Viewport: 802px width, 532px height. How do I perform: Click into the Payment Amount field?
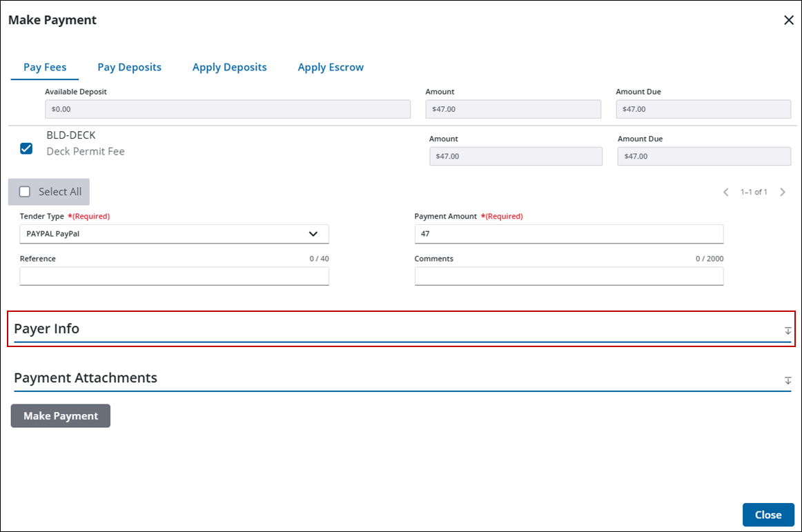pyautogui.click(x=569, y=234)
